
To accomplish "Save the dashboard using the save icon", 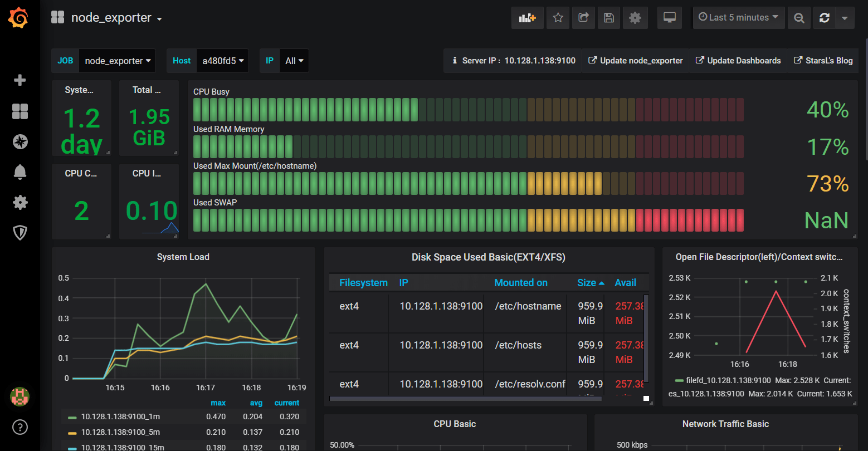I will point(608,17).
